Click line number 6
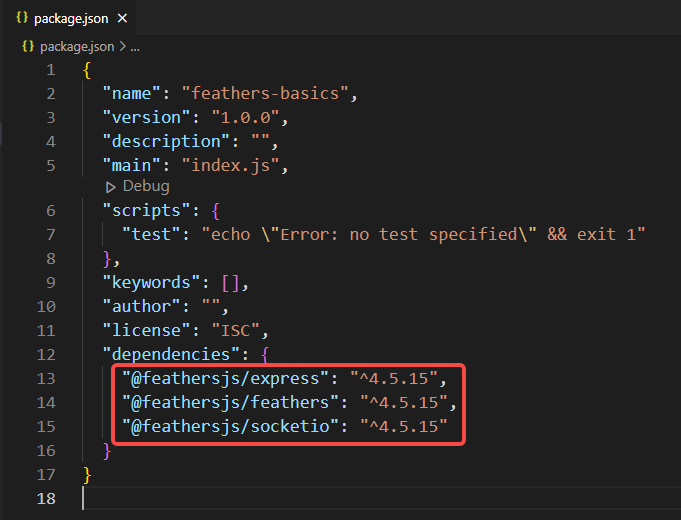The height and width of the screenshot is (520, 681). click(x=51, y=211)
